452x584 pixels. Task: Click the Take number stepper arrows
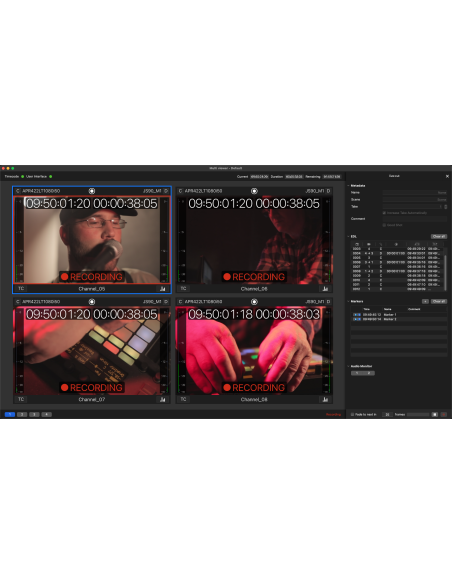446,206
